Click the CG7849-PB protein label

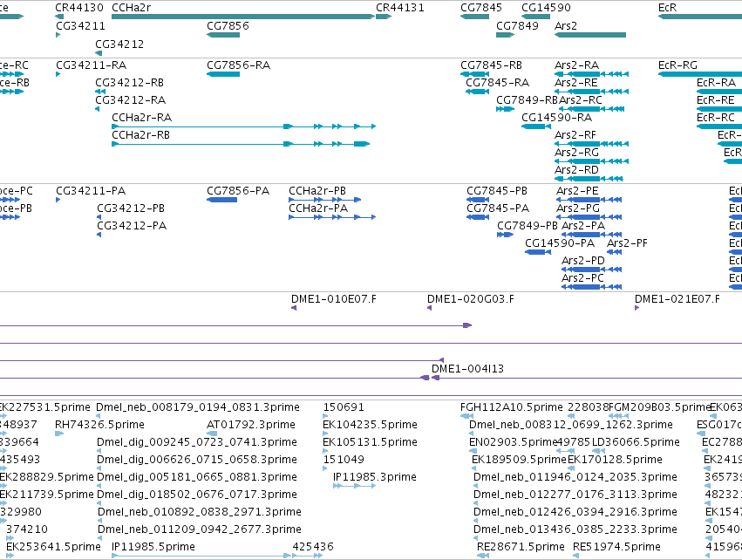528,226
